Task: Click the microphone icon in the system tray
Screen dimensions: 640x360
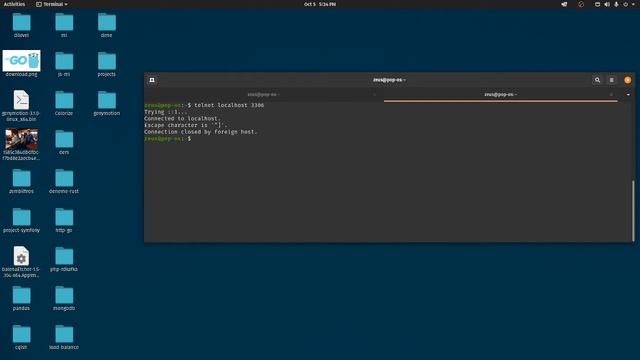Action: tap(616, 4)
